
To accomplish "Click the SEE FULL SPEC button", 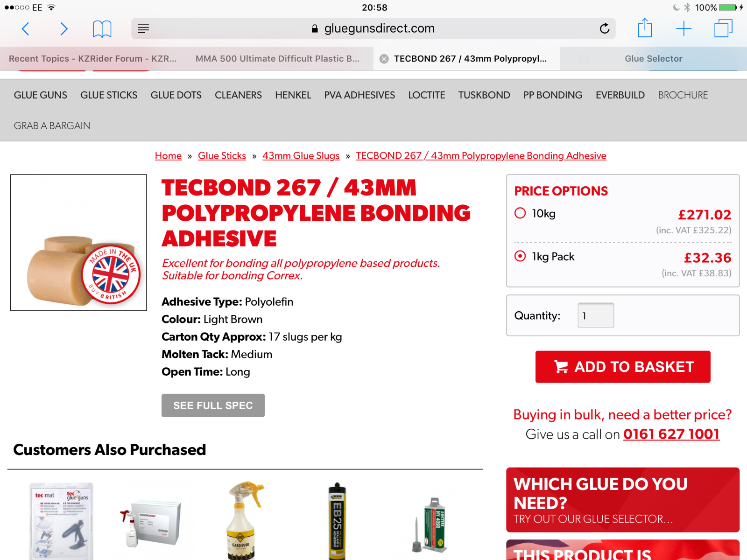I will tap(213, 406).
